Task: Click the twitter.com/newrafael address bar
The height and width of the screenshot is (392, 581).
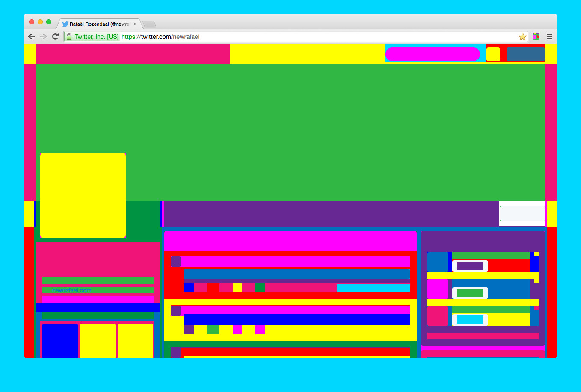Action: [x=299, y=37]
